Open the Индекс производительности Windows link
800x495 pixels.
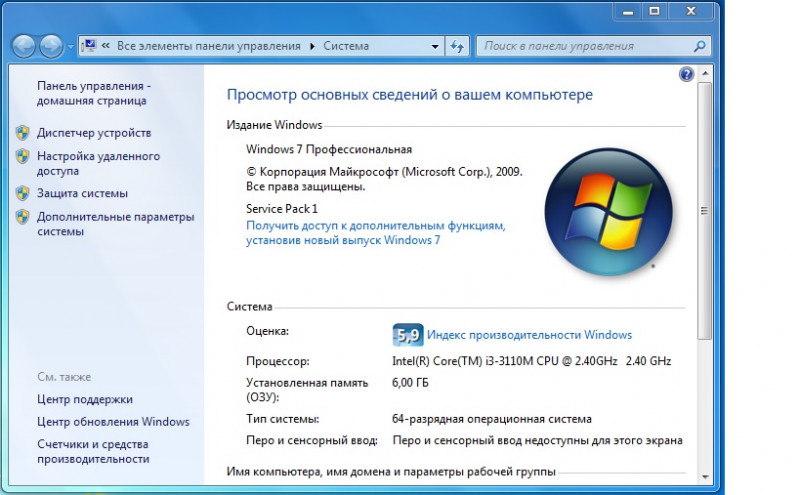(530, 335)
